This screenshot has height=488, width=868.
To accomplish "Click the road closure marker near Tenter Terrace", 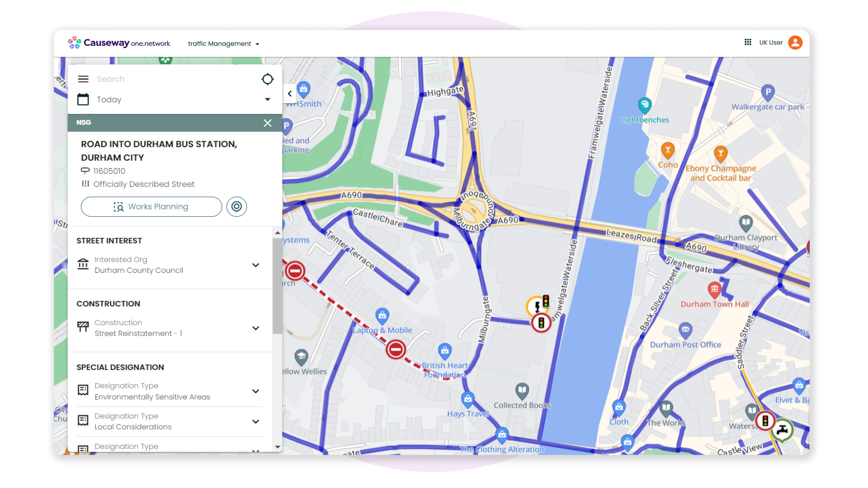I will point(295,271).
